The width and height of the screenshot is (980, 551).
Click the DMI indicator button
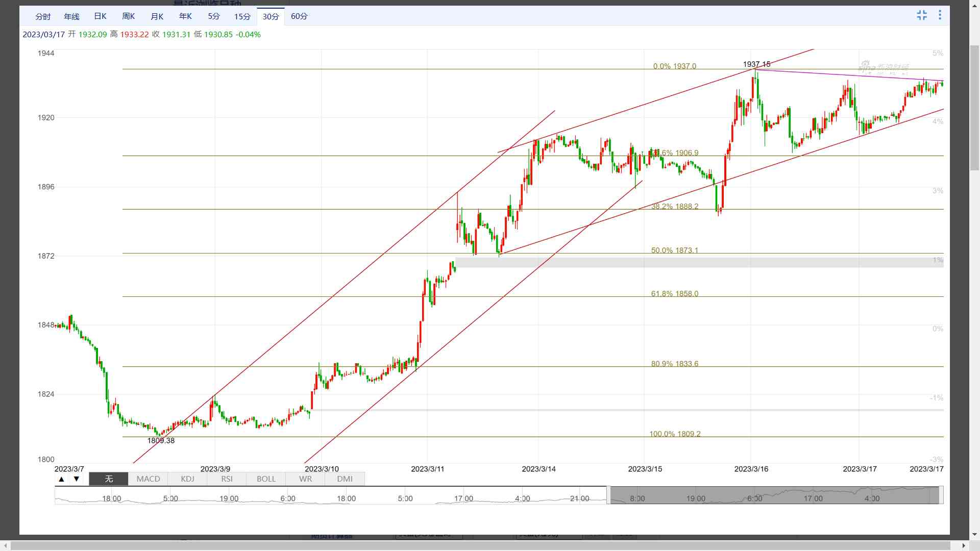[345, 479]
